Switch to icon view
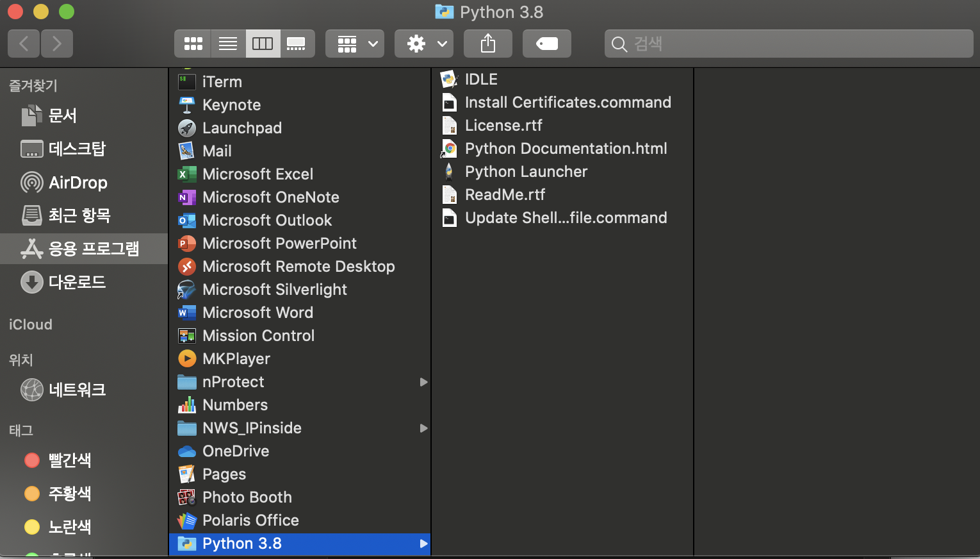 click(x=193, y=44)
